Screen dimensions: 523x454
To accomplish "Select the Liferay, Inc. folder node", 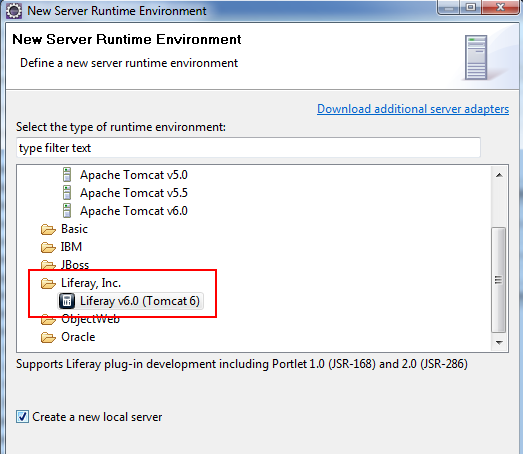I will tap(91, 283).
